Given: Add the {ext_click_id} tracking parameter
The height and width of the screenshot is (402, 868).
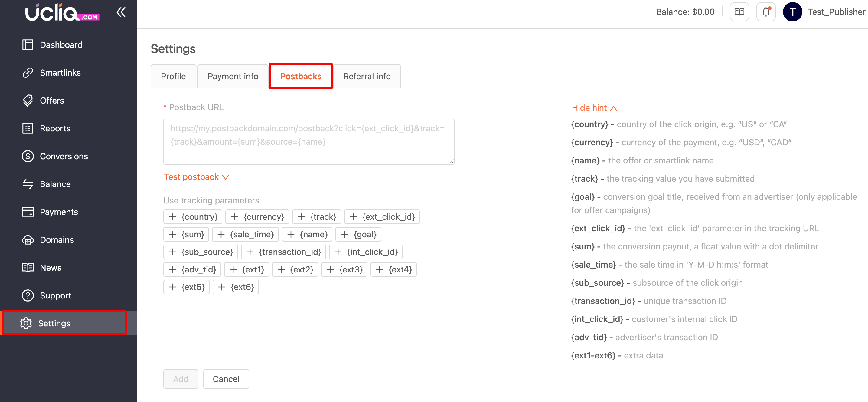Looking at the screenshot, I should coord(382,217).
